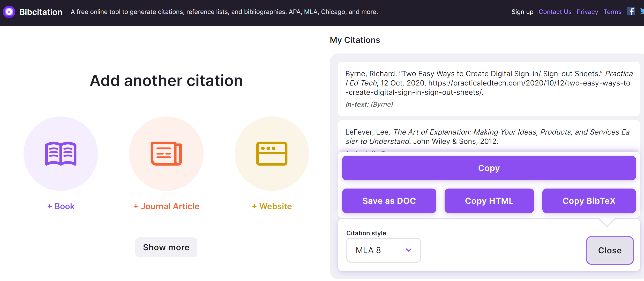
Task: Select the purple open book icon
Action: pyautogui.click(x=61, y=153)
